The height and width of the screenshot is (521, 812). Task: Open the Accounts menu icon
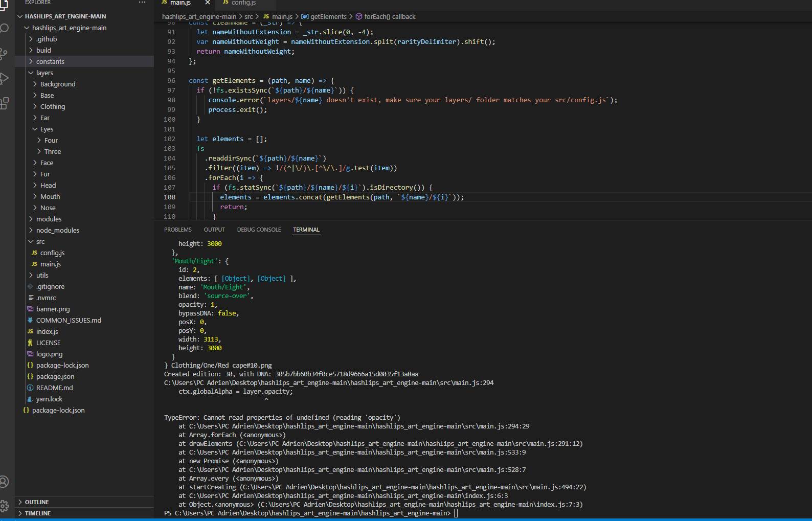pos(4,482)
